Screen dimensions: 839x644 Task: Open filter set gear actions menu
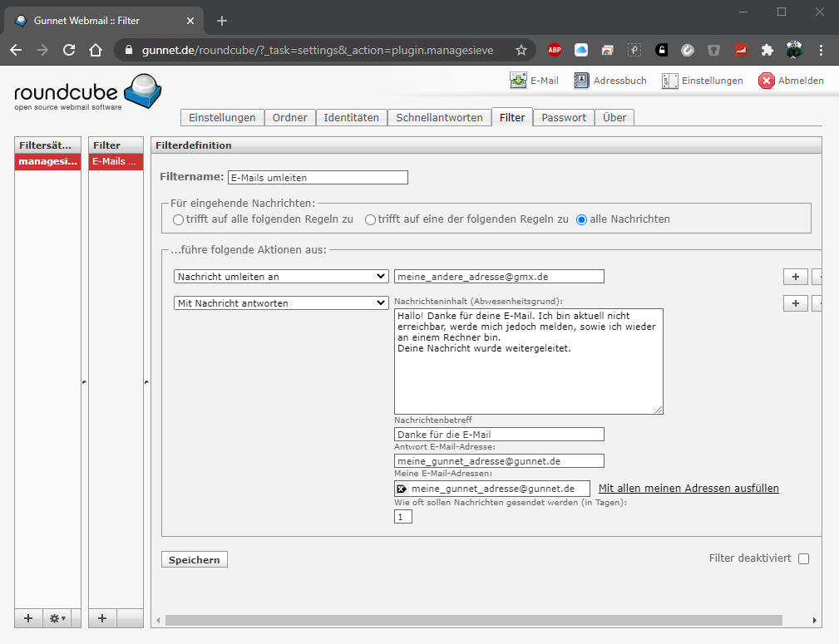click(x=57, y=618)
